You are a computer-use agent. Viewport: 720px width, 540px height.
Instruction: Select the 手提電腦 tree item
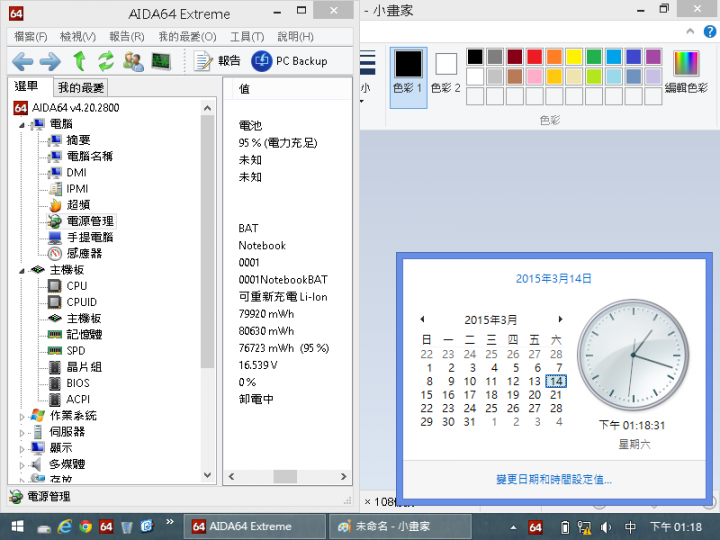[x=90, y=237]
